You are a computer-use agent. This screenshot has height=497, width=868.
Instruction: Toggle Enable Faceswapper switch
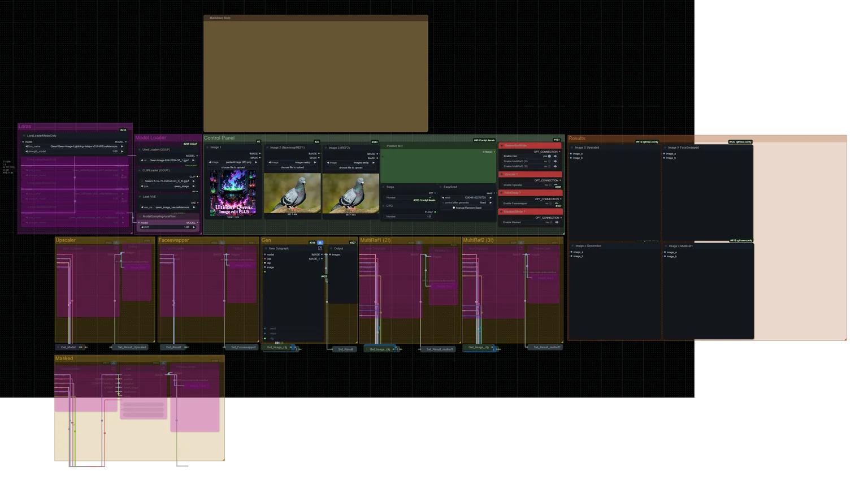click(x=550, y=204)
